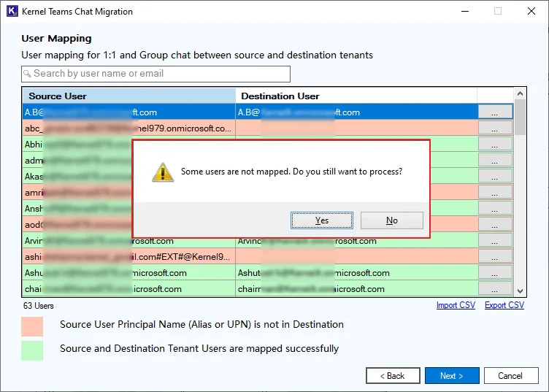549x392 pixels.
Task: Click the magnifier icon in search box
Action: tap(27, 74)
